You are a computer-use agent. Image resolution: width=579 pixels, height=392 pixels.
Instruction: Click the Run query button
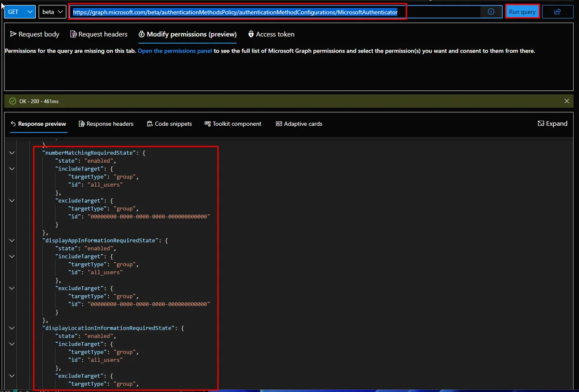522,12
